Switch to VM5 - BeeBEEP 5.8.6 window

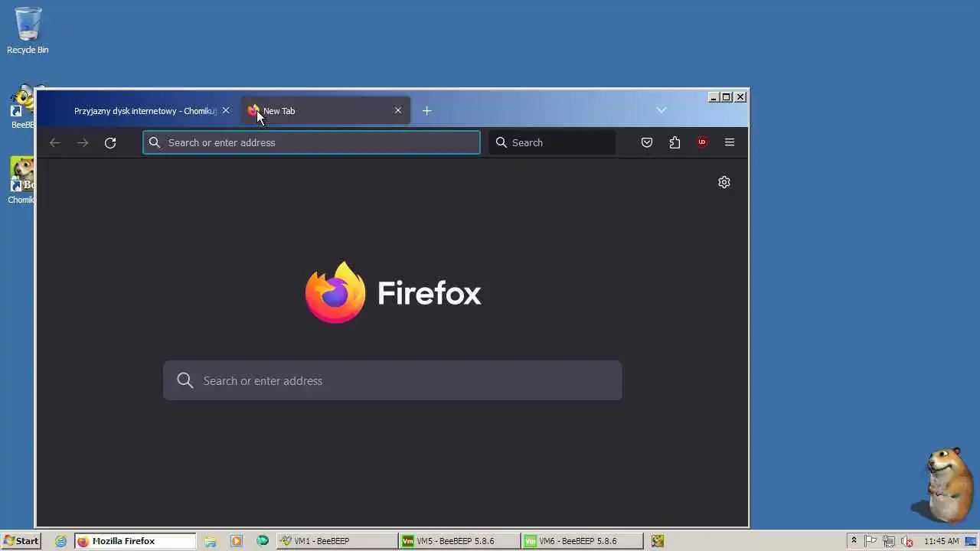coord(459,541)
